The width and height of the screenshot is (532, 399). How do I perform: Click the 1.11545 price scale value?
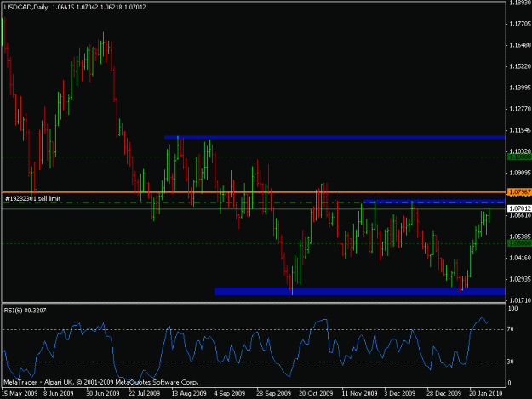coord(520,130)
